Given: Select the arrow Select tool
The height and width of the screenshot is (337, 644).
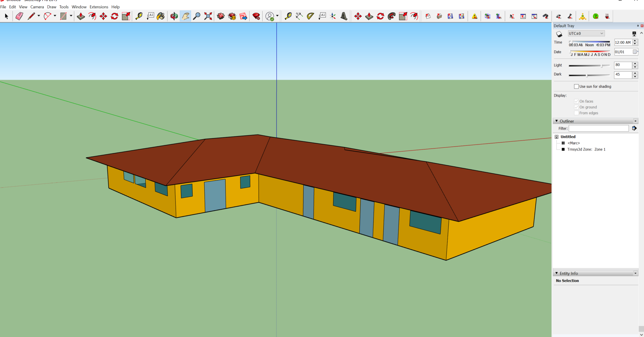Looking at the screenshot, I should tap(6, 16).
